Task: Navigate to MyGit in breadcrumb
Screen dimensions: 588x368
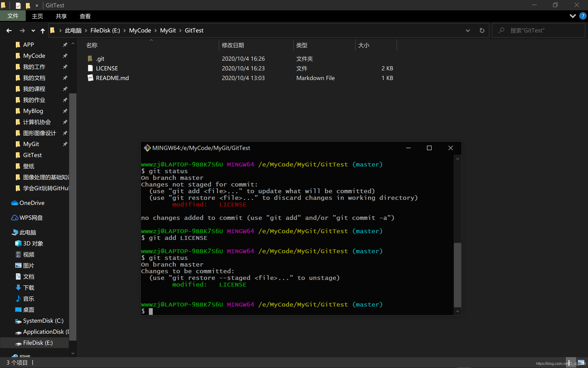Action: (168, 30)
